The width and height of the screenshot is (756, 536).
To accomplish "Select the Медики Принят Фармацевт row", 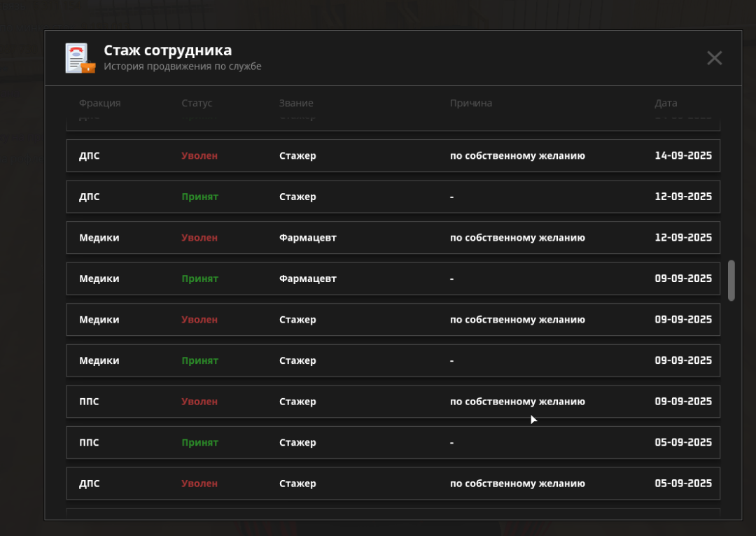I will (393, 278).
